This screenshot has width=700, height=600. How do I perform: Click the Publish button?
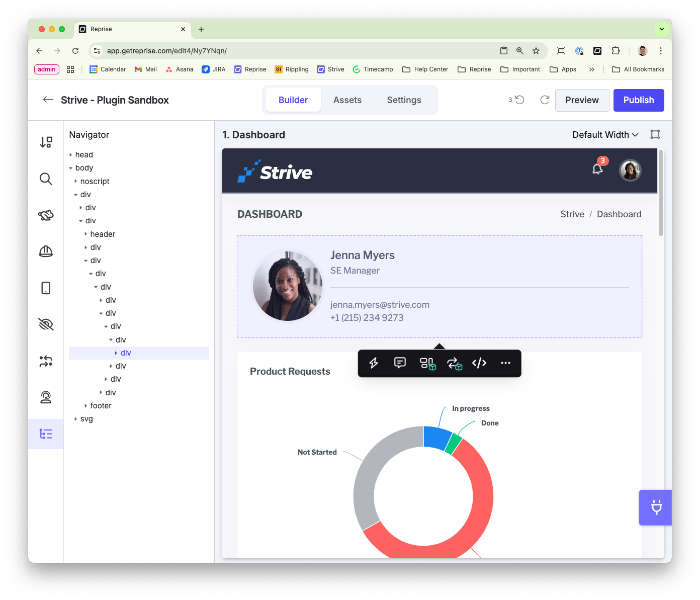[x=639, y=100]
